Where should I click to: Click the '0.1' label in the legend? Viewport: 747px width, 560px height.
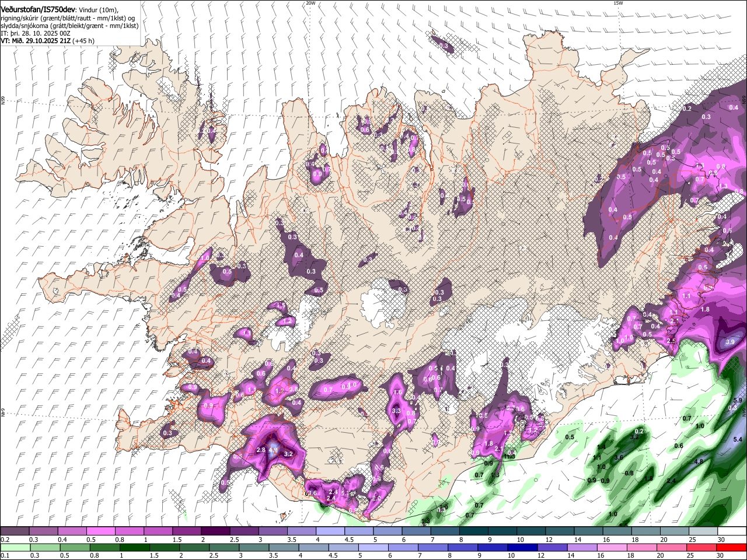pyautogui.click(x=5, y=555)
